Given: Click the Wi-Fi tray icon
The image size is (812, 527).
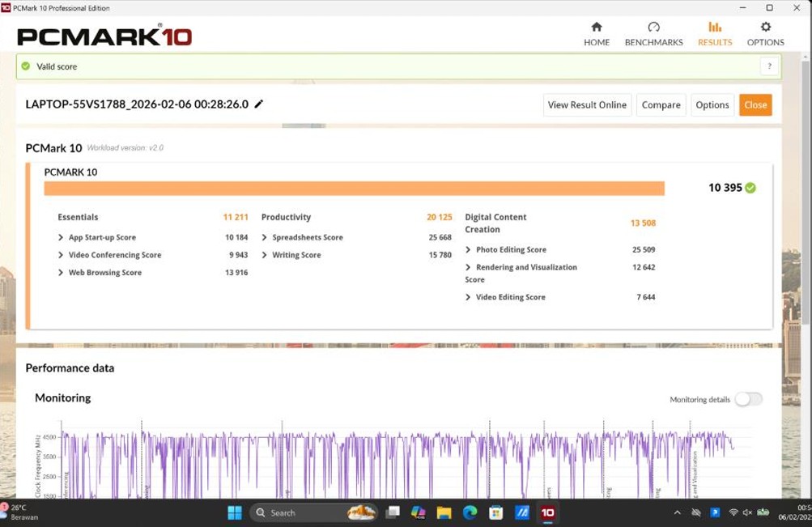Looking at the screenshot, I should point(733,513).
